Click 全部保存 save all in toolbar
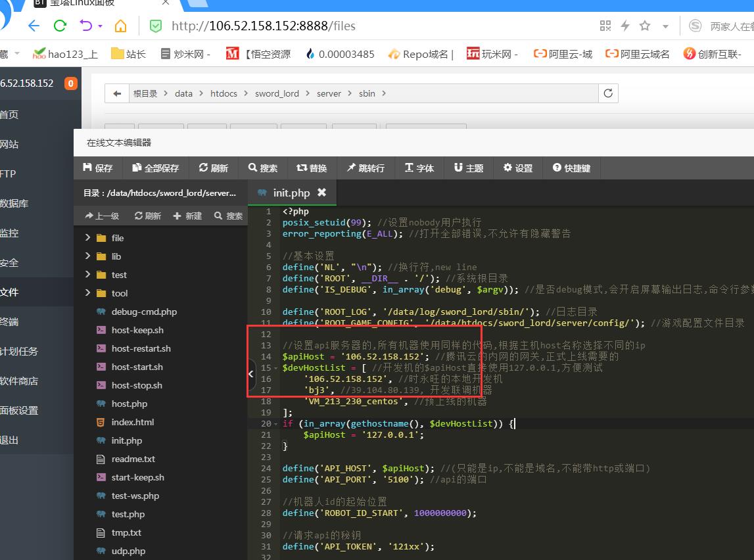754x560 pixels. coord(155,168)
